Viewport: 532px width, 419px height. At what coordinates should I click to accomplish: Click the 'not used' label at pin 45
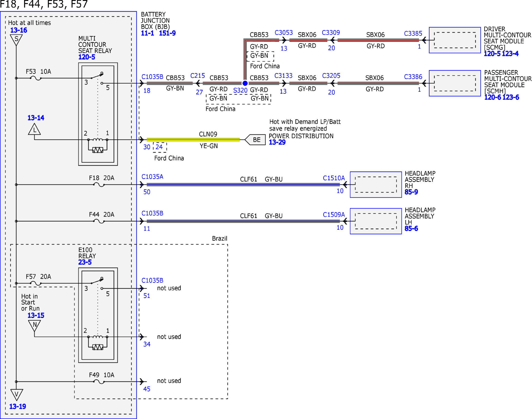tap(169, 381)
